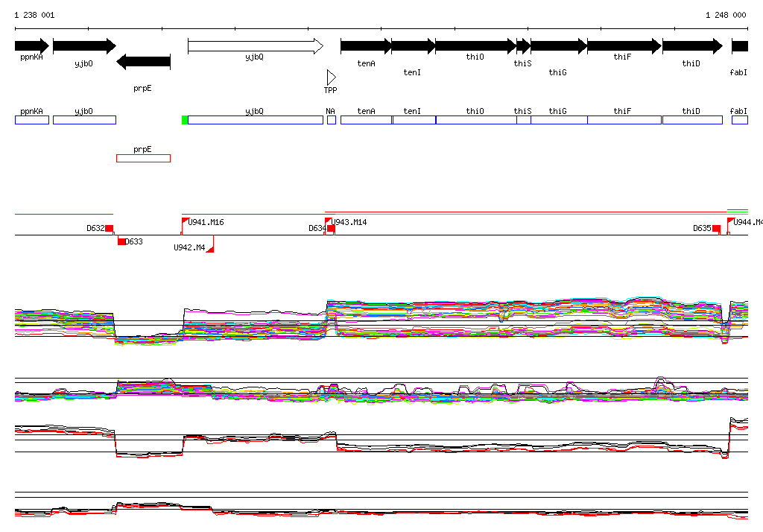Click the thiD black gene arrow

pos(692,46)
